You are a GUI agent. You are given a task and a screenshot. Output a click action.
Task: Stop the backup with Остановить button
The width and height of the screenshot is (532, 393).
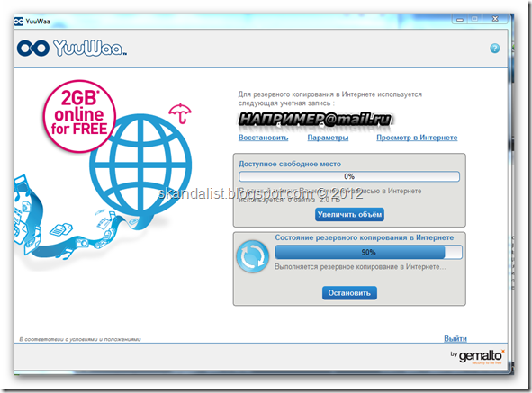coord(349,293)
